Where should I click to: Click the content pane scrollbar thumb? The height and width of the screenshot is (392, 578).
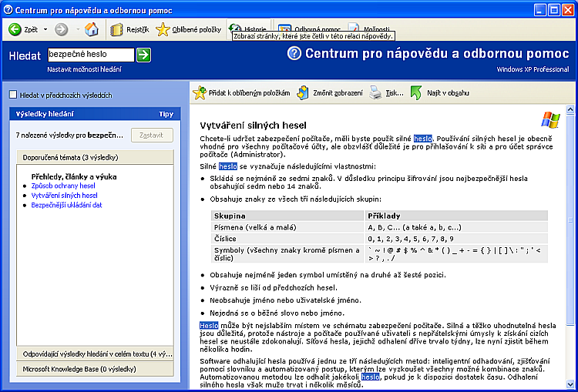coord(570,220)
